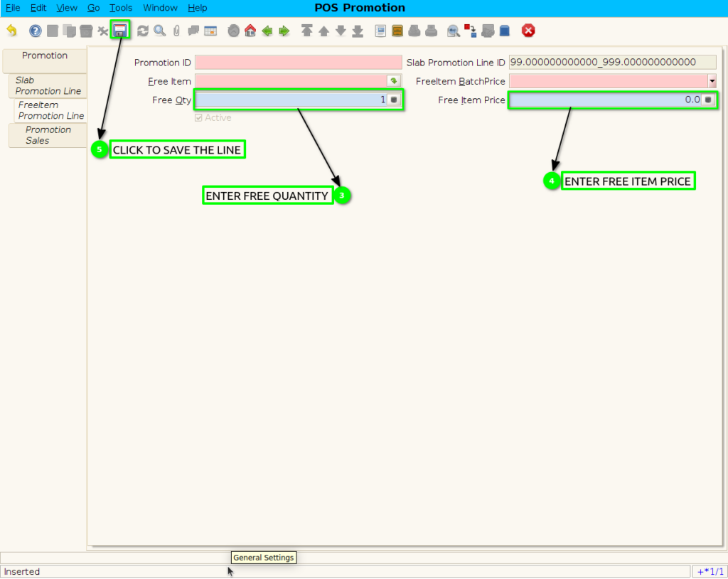
Task: Click the Requery refresh arrows icon
Action: (x=142, y=31)
